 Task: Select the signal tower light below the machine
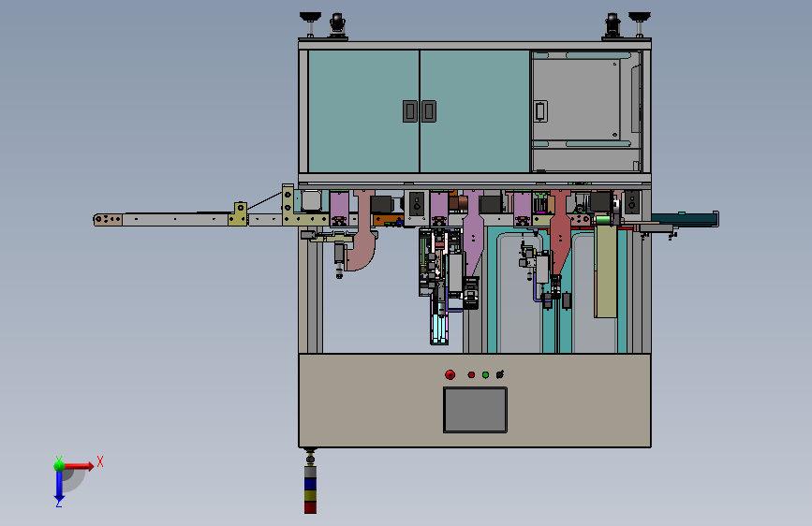[x=310, y=489]
